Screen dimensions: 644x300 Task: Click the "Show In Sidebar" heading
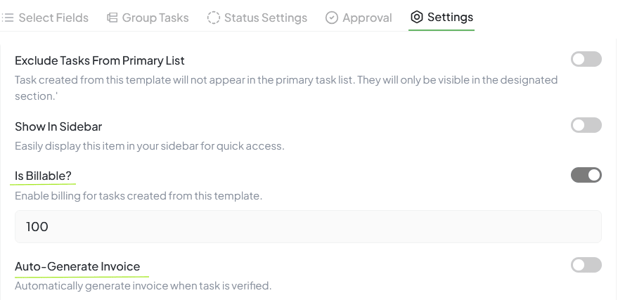pyautogui.click(x=58, y=126)
